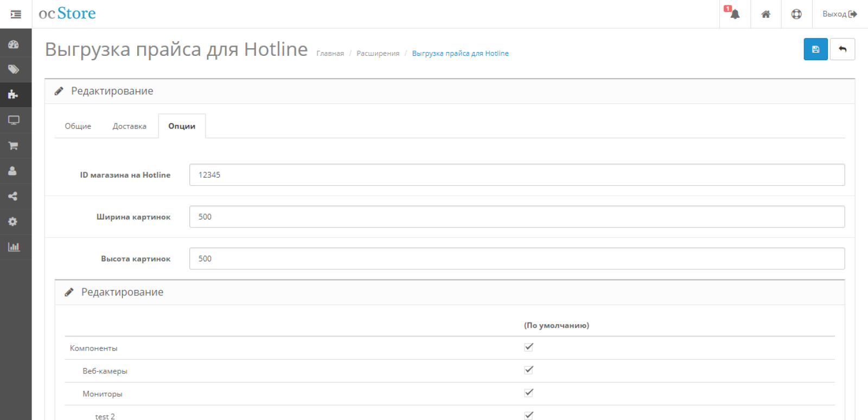Focus the Высота картинок input field

[x=516, y=259]
